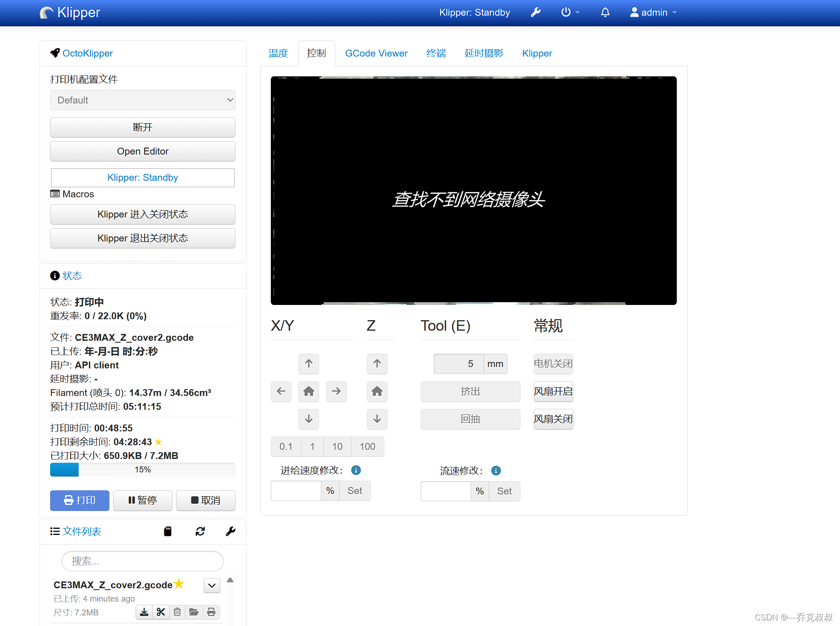Click the file search field 搜索
840x626 pixels.
[143, 561]
